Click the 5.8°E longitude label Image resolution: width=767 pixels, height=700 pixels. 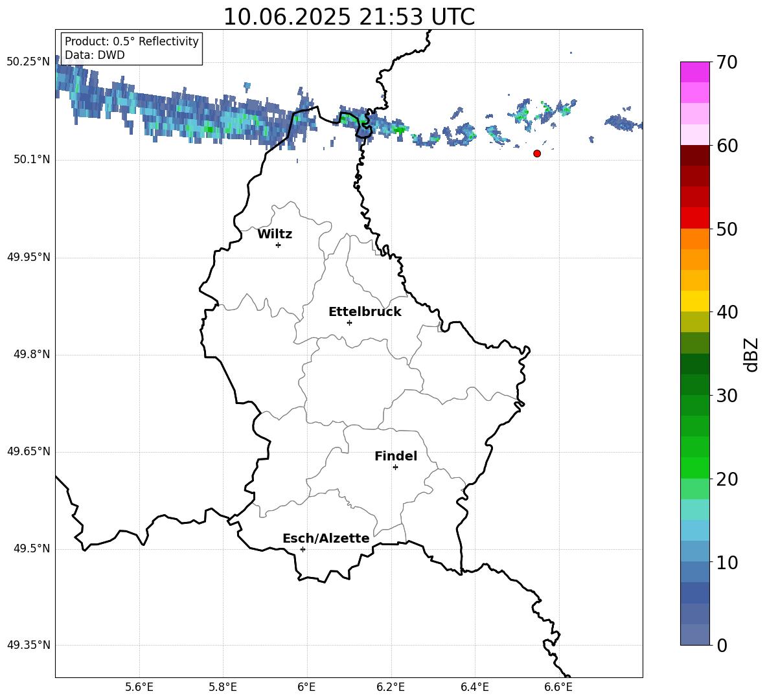click(223, 687)
